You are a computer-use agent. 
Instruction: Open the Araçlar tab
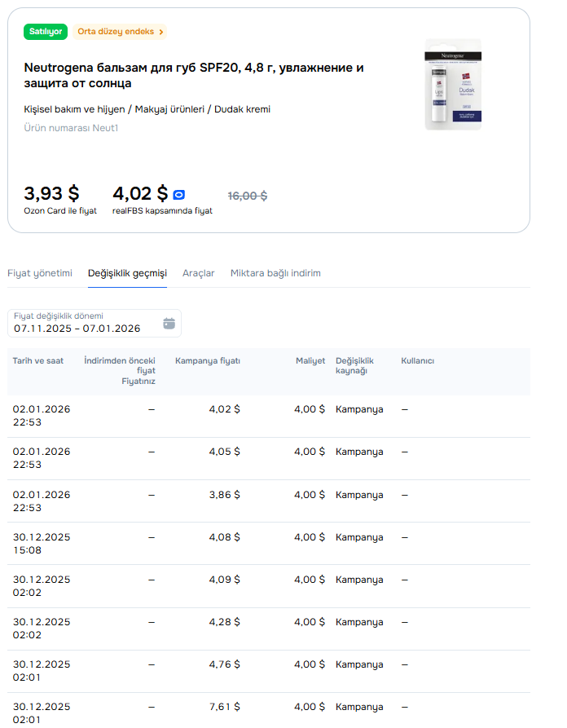pyautogui.click(x=199, y=273)
